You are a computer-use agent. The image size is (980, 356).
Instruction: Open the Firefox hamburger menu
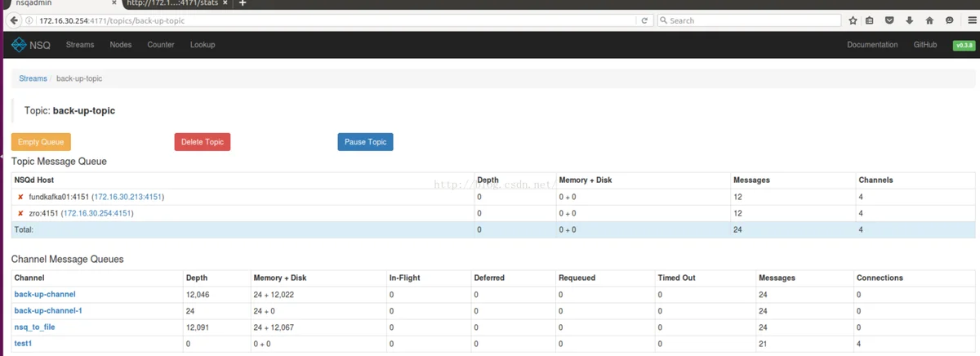(x=972, y=20)
